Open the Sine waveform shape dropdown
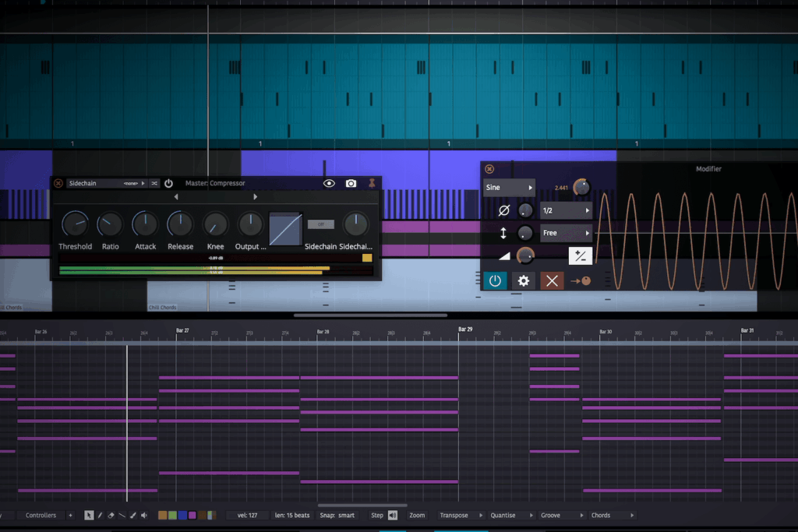 509,188
